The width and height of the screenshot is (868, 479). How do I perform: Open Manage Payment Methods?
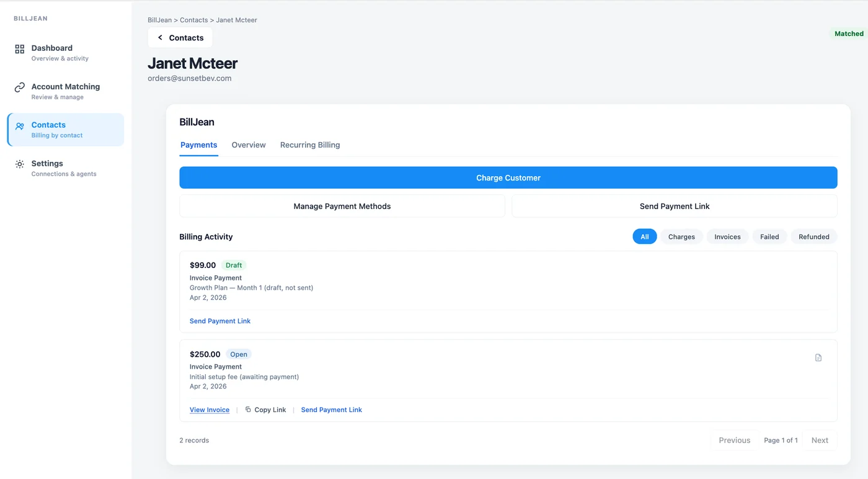[342, 206]
